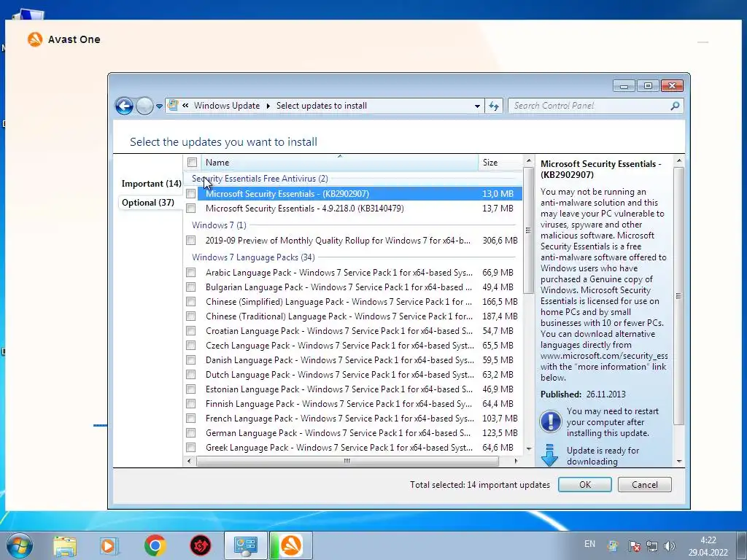Check Chinese (Traditional) Language Pack box
The width and height of the screenshot is (747, 560).
pyautogui.click(x=191, y=316)
